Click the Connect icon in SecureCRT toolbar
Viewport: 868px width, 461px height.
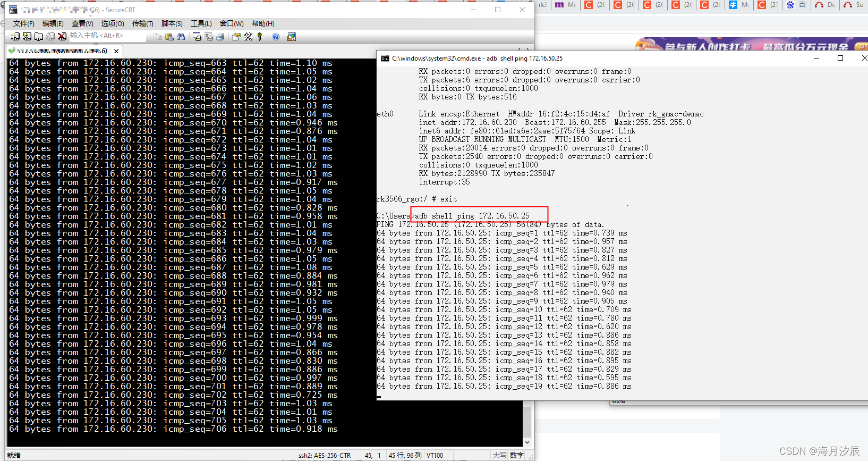[x=15, y=36]
